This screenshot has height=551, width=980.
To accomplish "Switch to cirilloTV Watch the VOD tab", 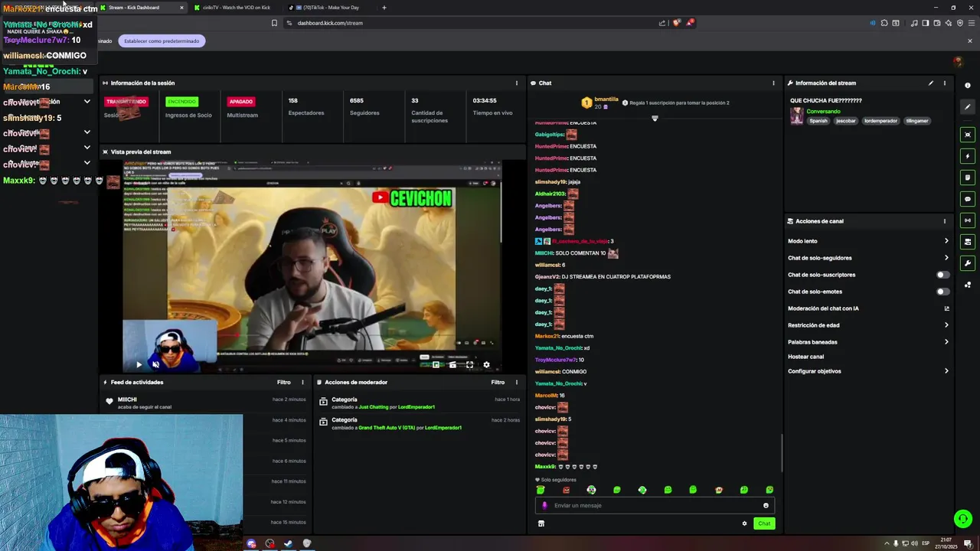I will [235, 8].
